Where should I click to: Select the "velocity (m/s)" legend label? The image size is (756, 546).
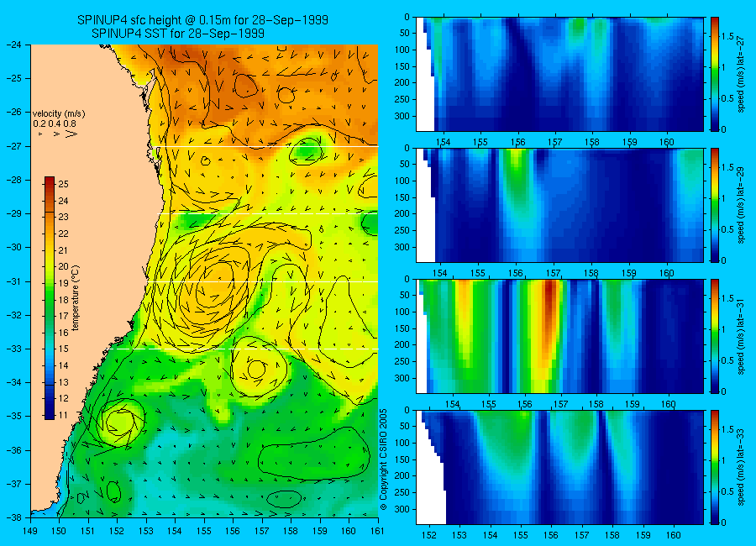[59, 114]
